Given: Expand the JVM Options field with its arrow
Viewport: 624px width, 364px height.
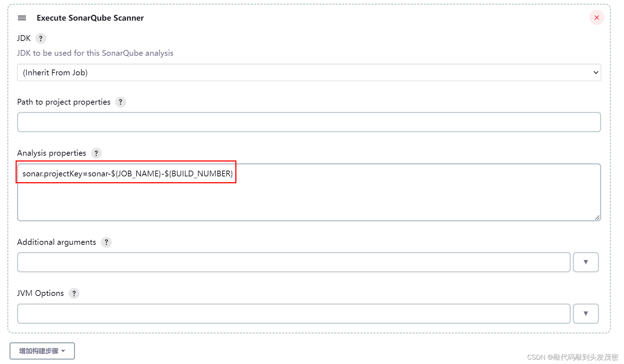Looking at the screenshot, I should coord(586,314).
